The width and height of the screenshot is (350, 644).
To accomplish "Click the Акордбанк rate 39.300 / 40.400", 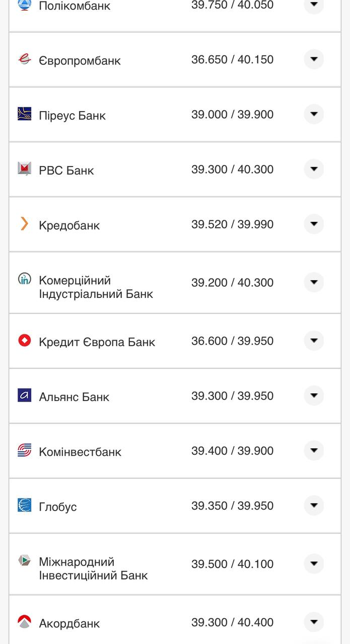I will [x=232, y=622].
